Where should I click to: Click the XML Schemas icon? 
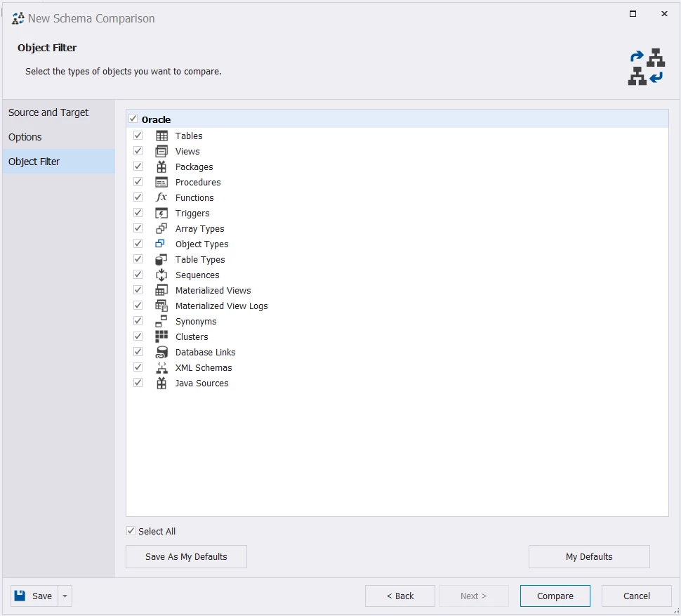(x=161, y=368)
